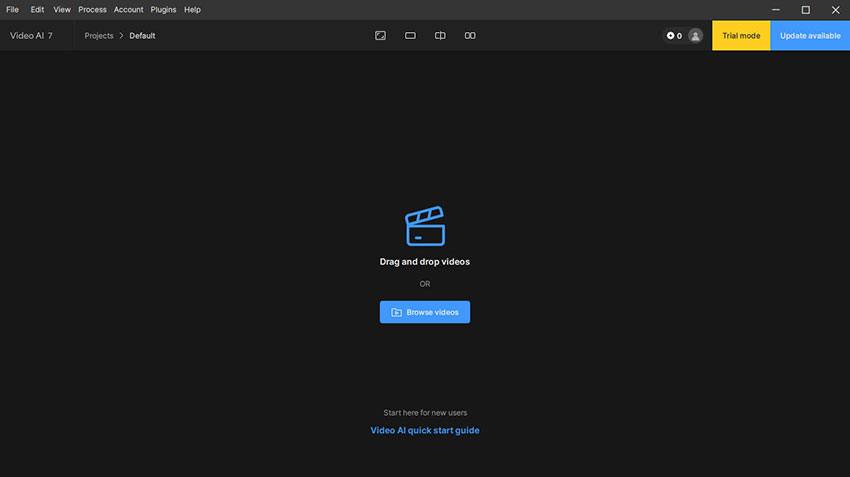Open the File menu

tap(12, 10)
